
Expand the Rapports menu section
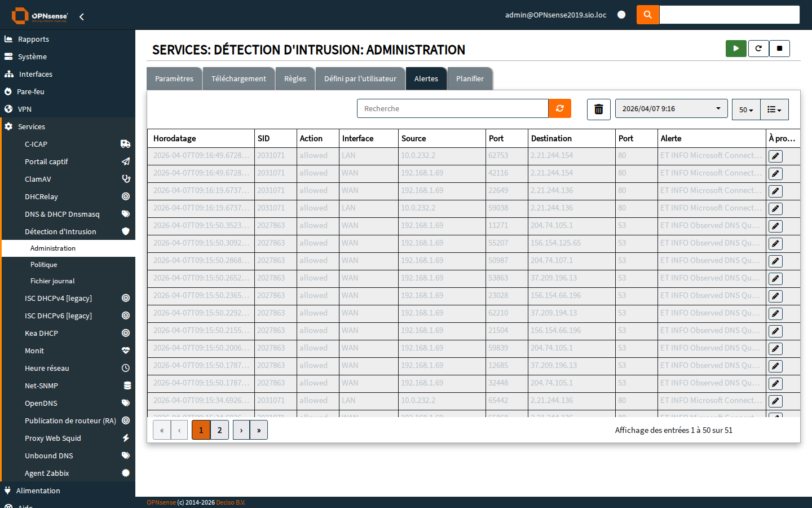tap(68, 39)
